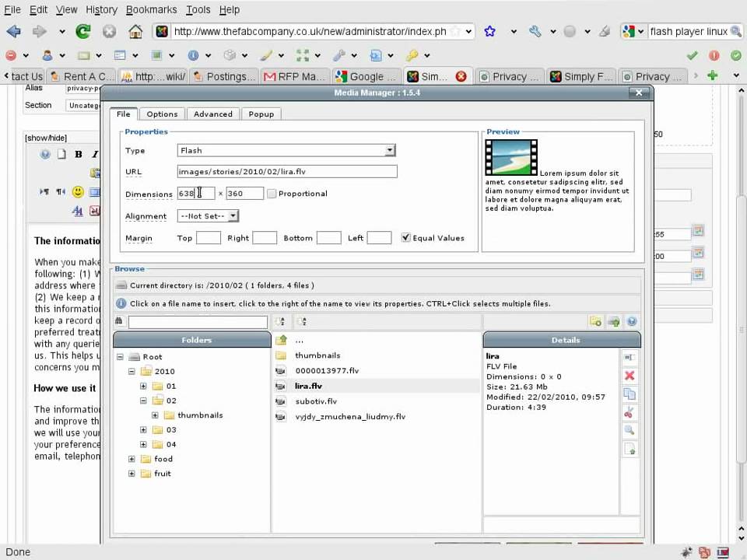Screen dimensions: 747x560
Task: Select the lira.flv file
Action: (x=308, y=386)
